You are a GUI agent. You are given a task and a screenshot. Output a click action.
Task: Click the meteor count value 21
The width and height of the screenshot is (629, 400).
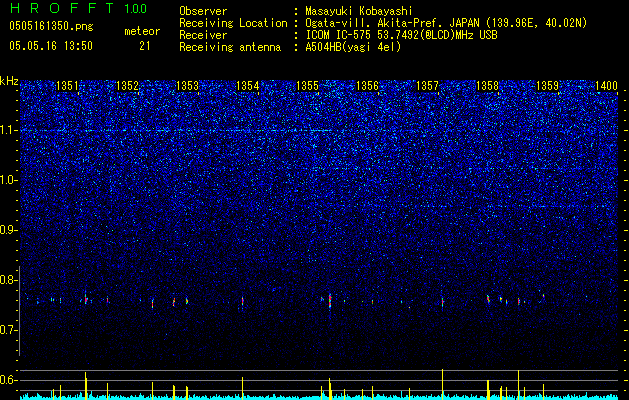(144, 46)
